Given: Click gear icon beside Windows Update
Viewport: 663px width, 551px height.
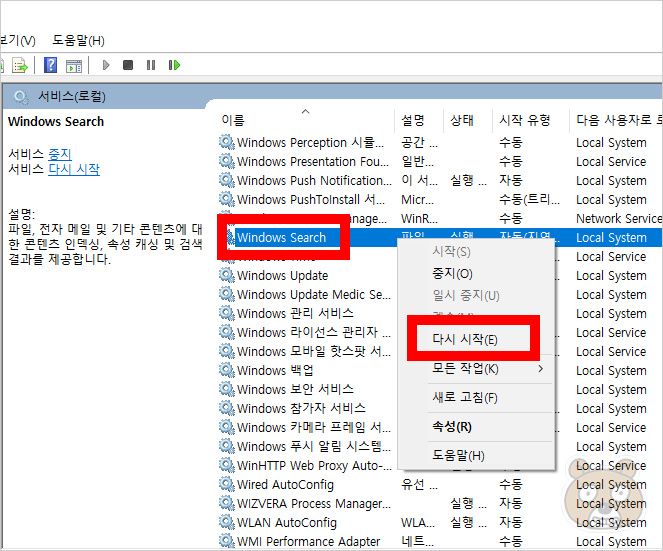Looking at the screenshot, I should (227, 276).
